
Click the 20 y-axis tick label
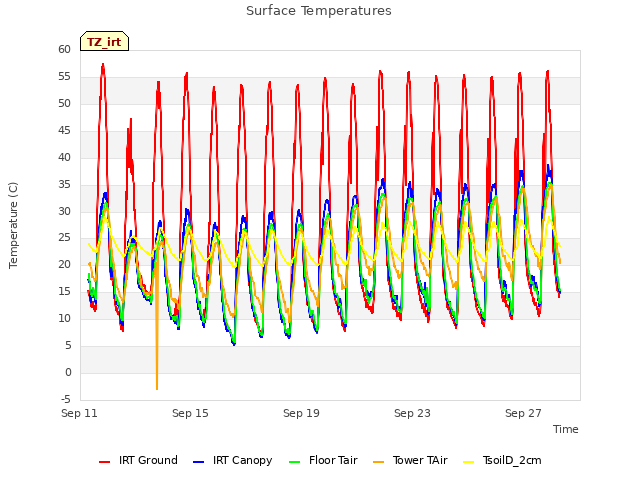tap(64, 264)
